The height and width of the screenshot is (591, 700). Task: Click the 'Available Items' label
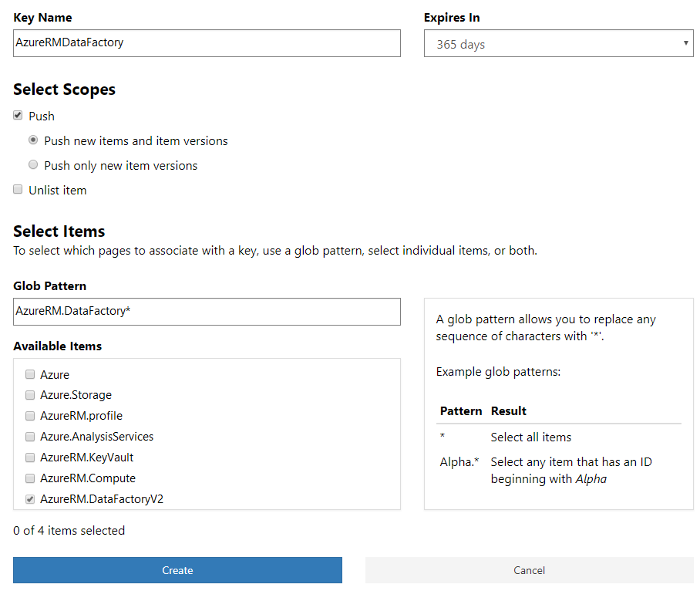(x=58, y=346)
